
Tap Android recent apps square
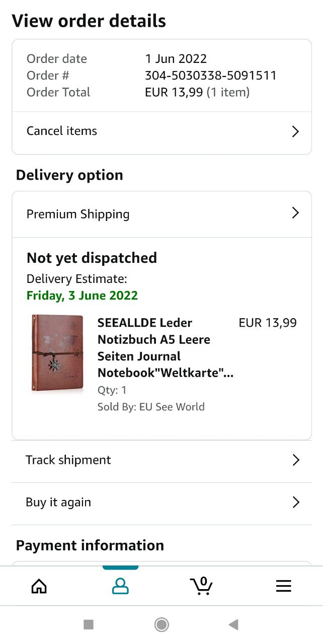89,625
